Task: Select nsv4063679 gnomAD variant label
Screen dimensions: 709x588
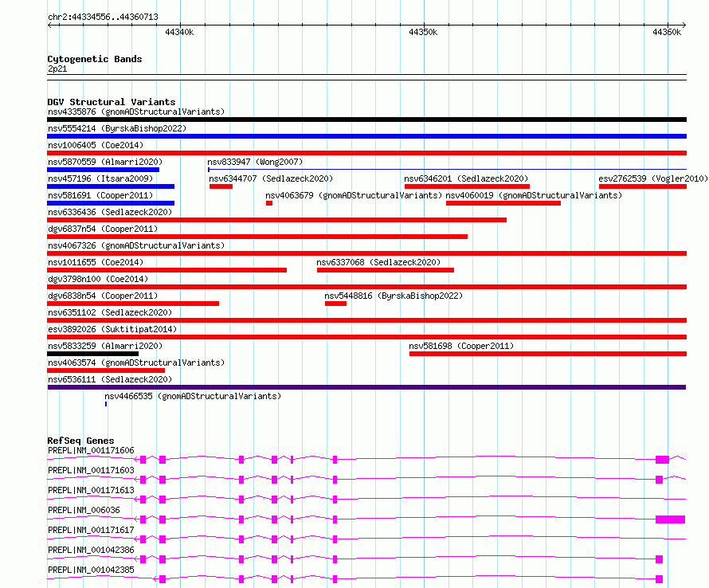Action: (354, 195)
